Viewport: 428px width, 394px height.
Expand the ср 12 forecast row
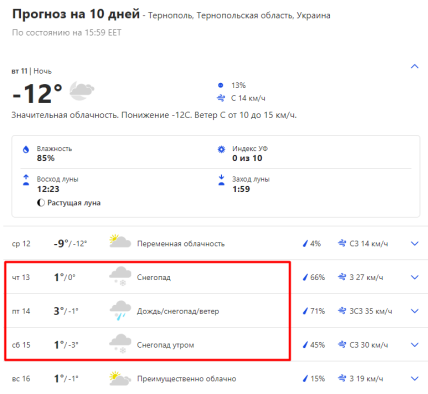pyautogui.click(x=414, y=244)
